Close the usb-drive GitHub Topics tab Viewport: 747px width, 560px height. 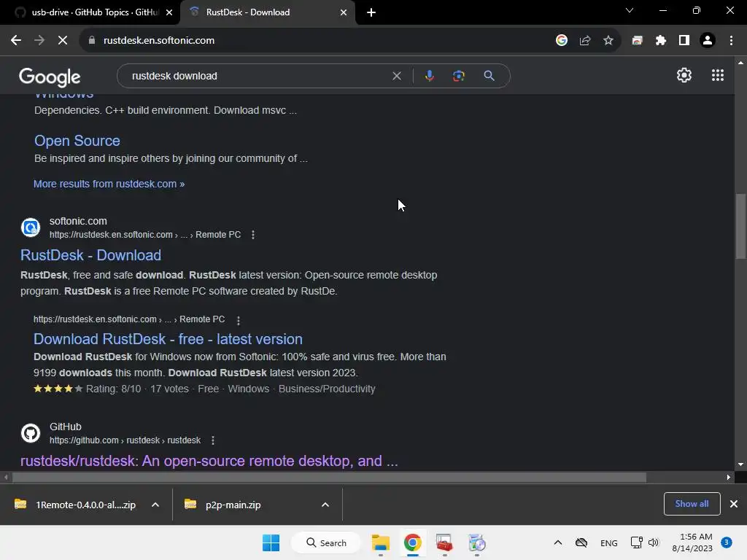pos(169,12)
